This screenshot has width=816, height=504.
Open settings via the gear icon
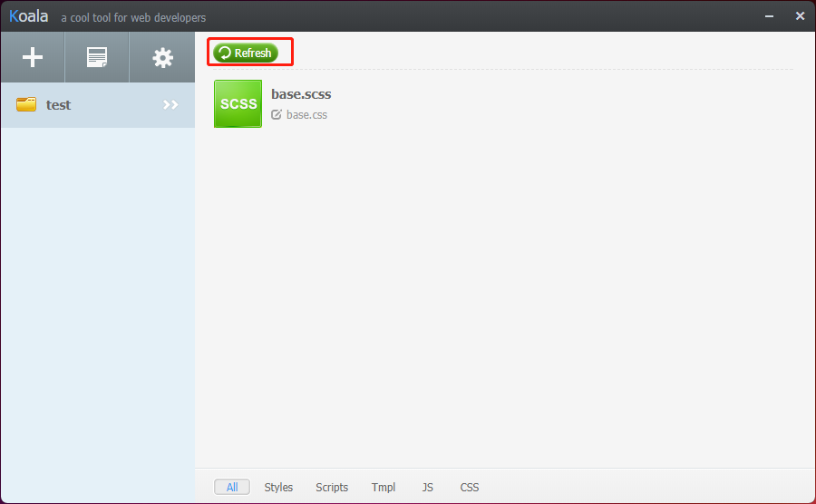(x=162, y=58)
